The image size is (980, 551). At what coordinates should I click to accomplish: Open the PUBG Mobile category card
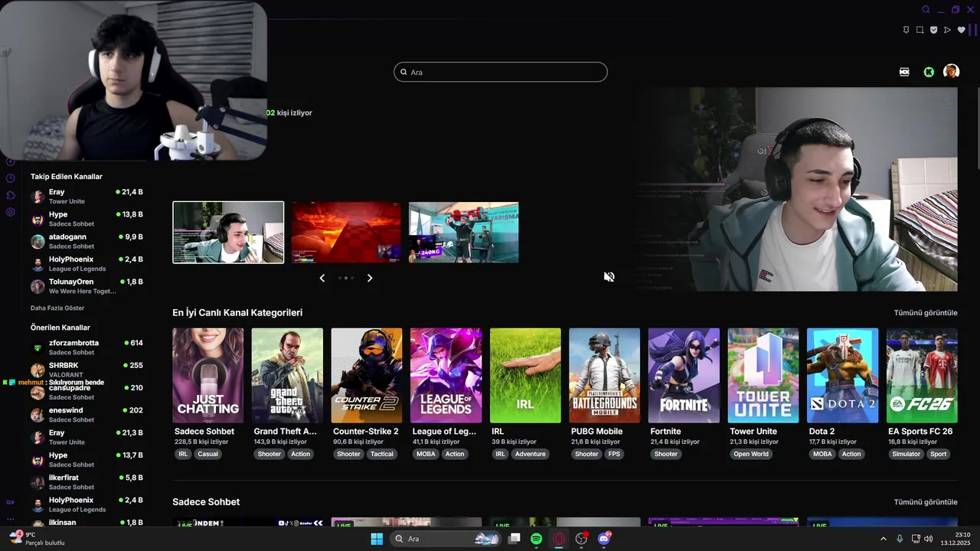604,376
